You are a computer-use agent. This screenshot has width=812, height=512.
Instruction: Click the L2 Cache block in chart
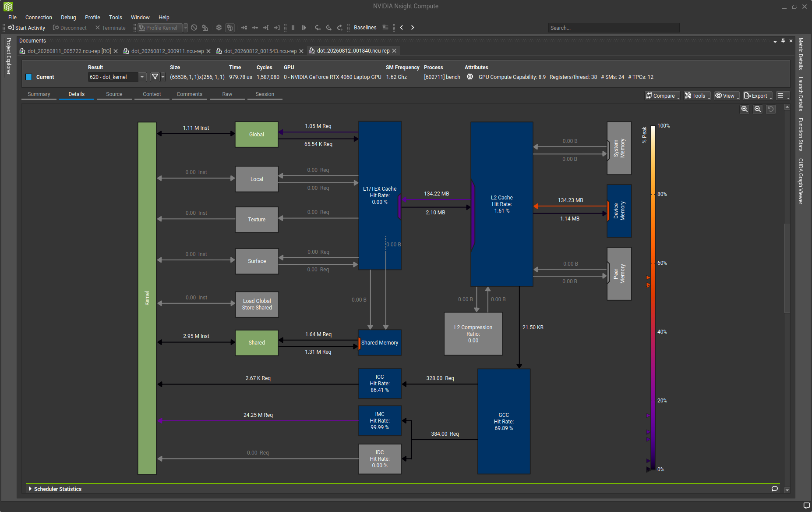coord(501,204)
